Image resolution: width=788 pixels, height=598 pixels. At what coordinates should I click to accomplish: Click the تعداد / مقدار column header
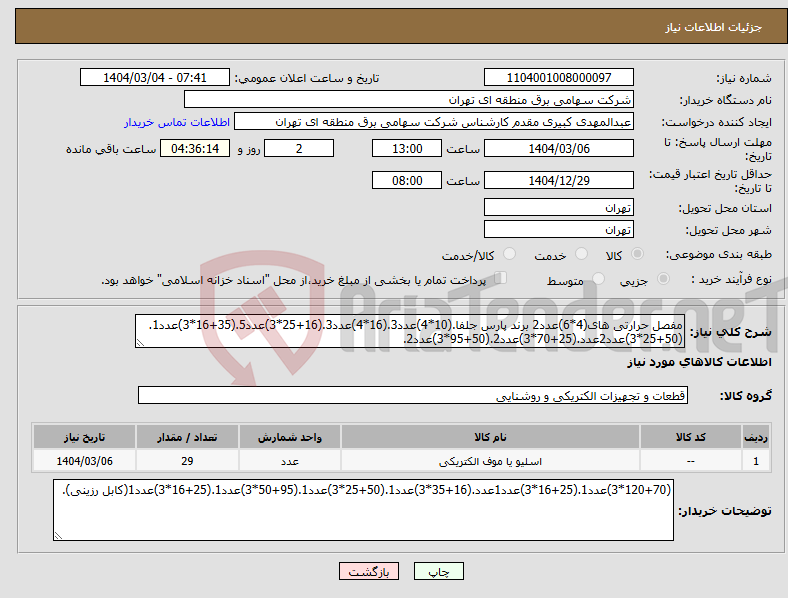(x=187, y=437)
